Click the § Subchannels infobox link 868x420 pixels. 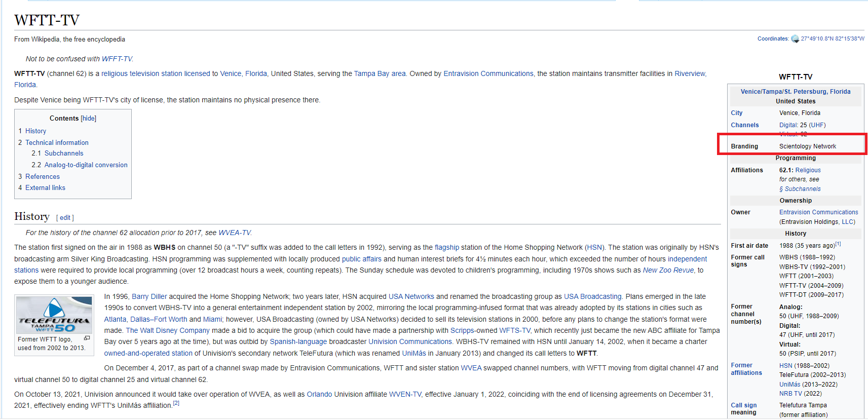tap(800, 189)
